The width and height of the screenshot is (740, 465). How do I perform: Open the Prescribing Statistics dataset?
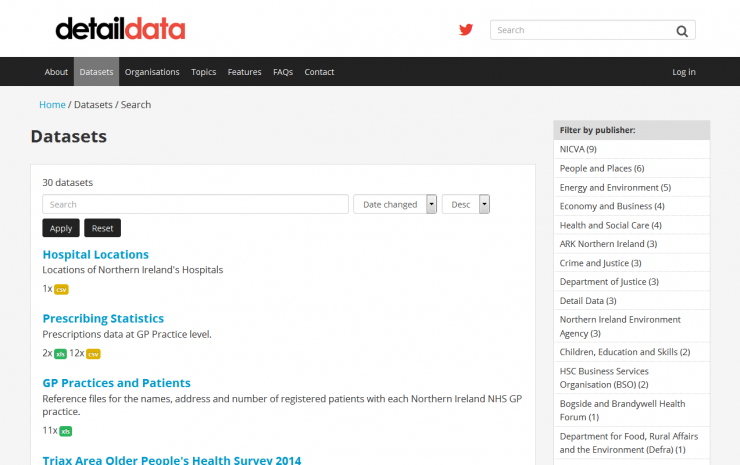[103, 319]
